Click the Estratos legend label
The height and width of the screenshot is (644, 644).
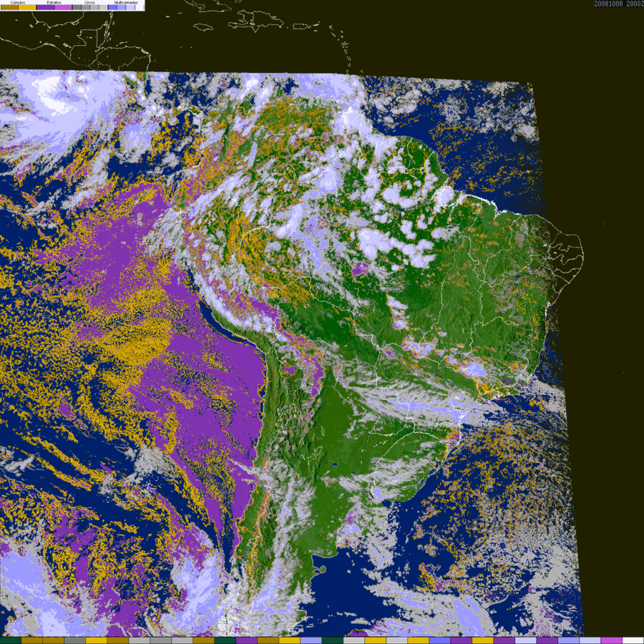(x=54, y=2)
